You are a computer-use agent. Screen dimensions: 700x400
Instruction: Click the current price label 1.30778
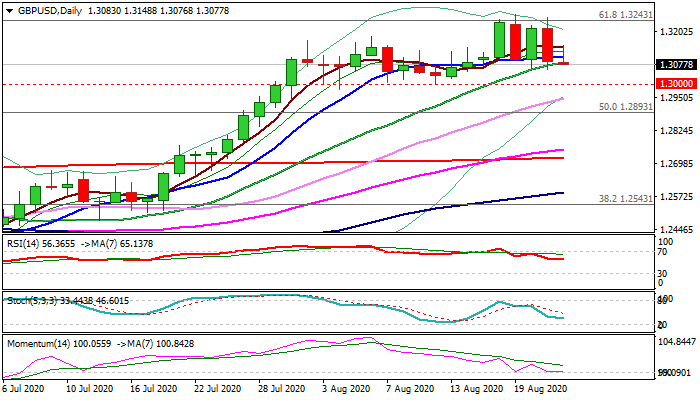[x=676, y=65]
